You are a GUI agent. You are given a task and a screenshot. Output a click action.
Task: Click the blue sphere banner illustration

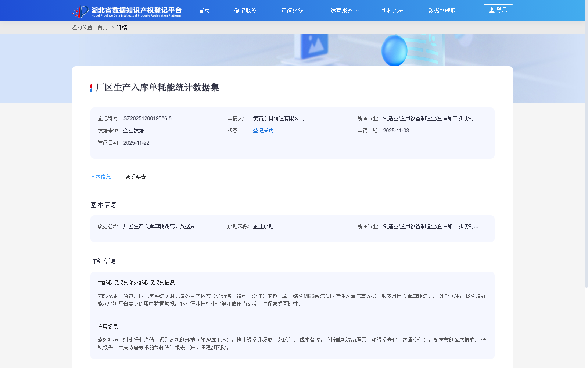click(394, 51)
